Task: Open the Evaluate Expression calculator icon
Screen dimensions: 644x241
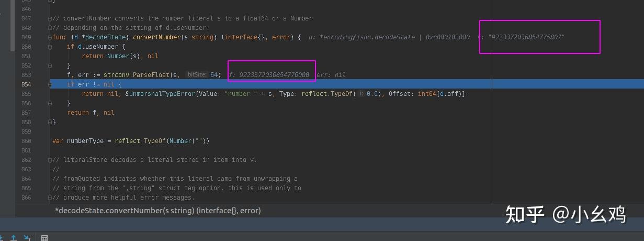Action: (x=44, y=238)
